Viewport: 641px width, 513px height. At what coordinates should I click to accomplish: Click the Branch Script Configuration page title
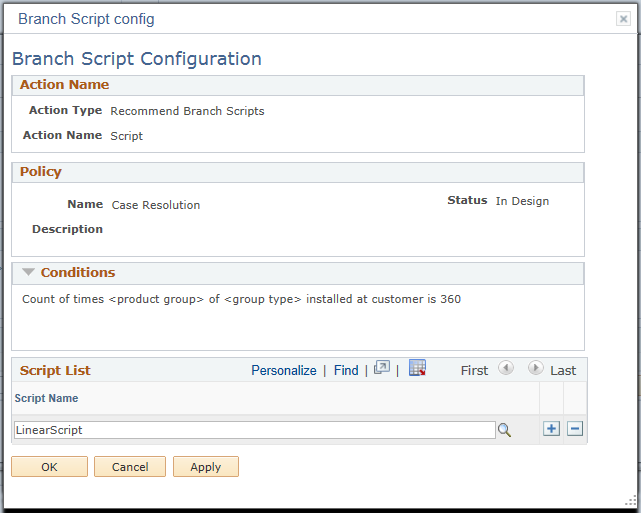click(x=137, y=59)
